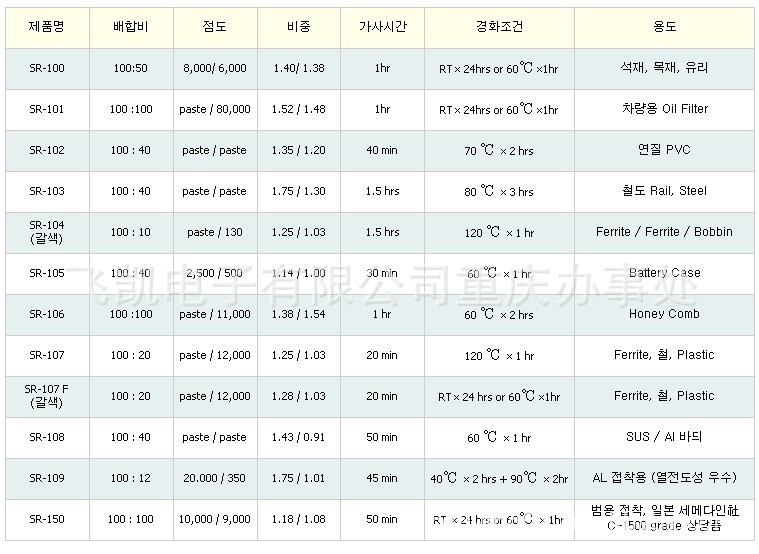Screen dimensions: 759x554
Task: Select the SR-104 (갈색) product cell
Action: pyautogui.click(x=47, y=232)
